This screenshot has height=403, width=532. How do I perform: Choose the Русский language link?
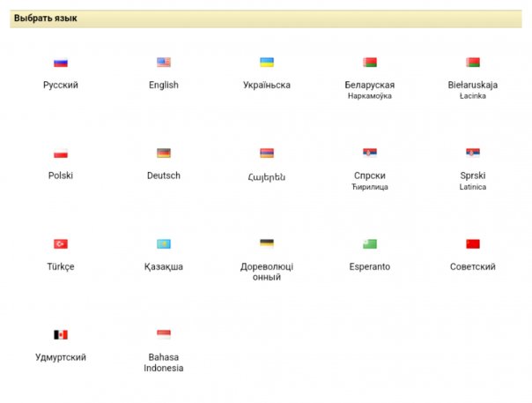click(x=61, y=85)
